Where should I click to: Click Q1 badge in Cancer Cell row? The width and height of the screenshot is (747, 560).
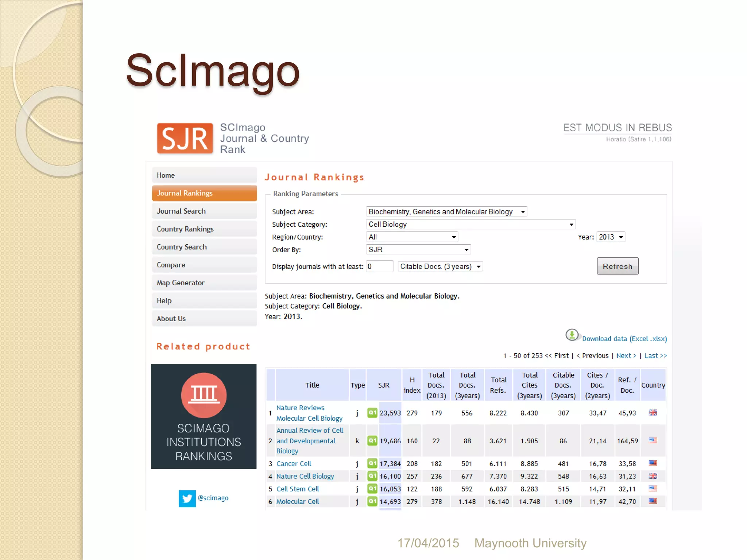[x=372, y=463]
